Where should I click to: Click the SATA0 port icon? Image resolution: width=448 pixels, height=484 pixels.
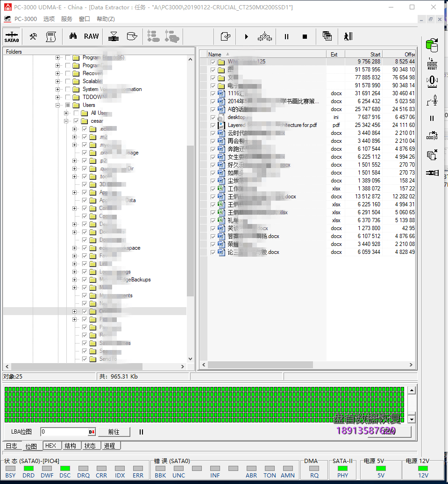tap(12, 37)
